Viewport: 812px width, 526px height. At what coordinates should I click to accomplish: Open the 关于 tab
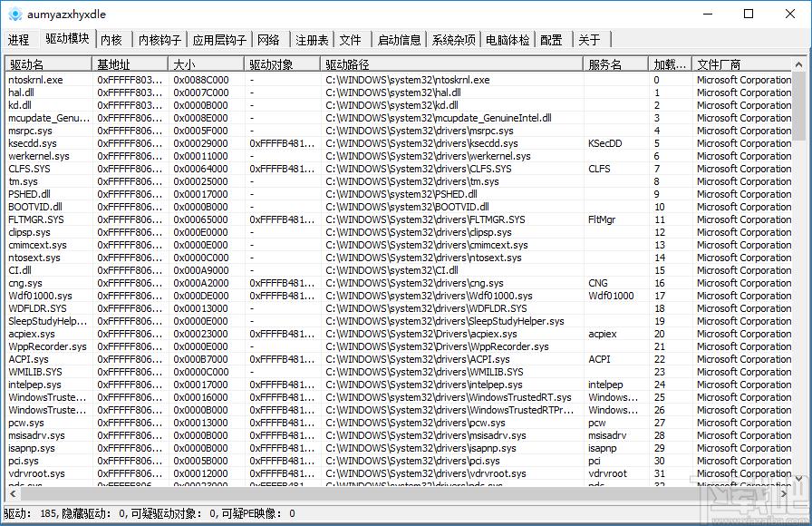click(589, 40)
